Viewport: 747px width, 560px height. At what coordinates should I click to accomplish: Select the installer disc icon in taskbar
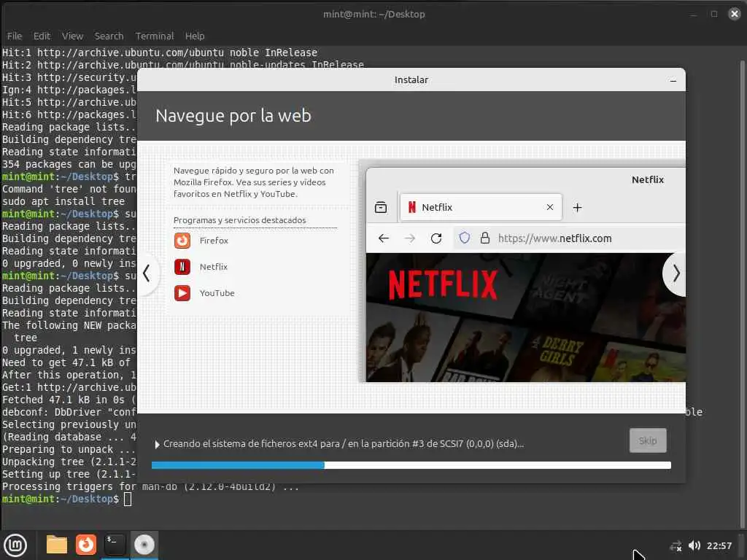point(144,544)
